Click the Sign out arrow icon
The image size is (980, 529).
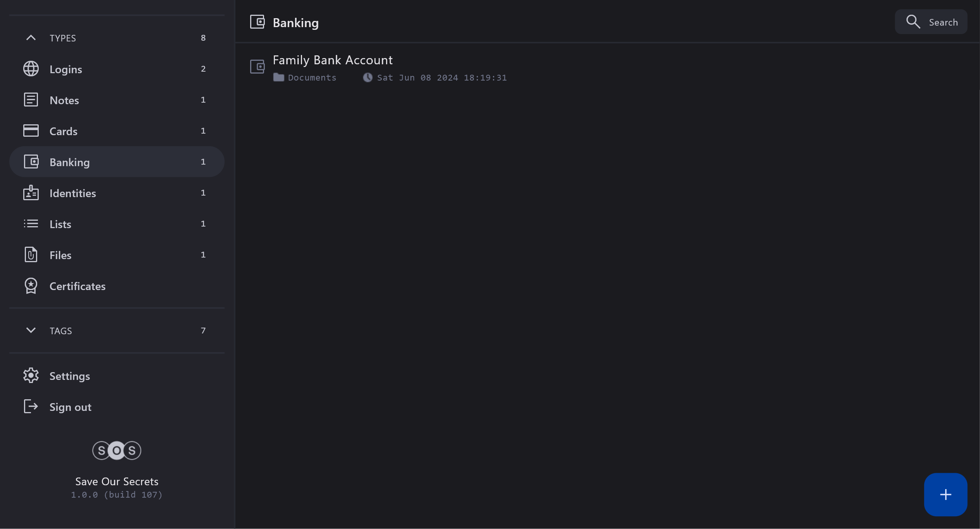pyautogui.click(x=31, y=407)
